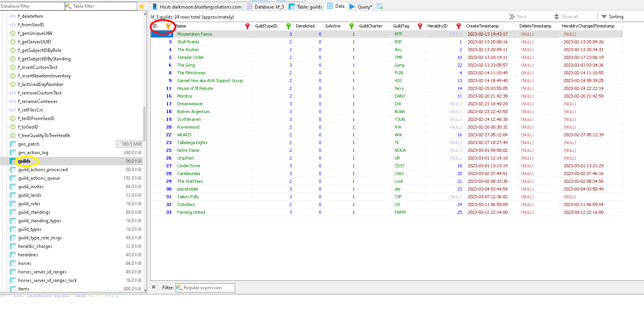This screenshot has height=328, width=644.
Task: Click the red key icon on Name column
Action: [248, 26]
